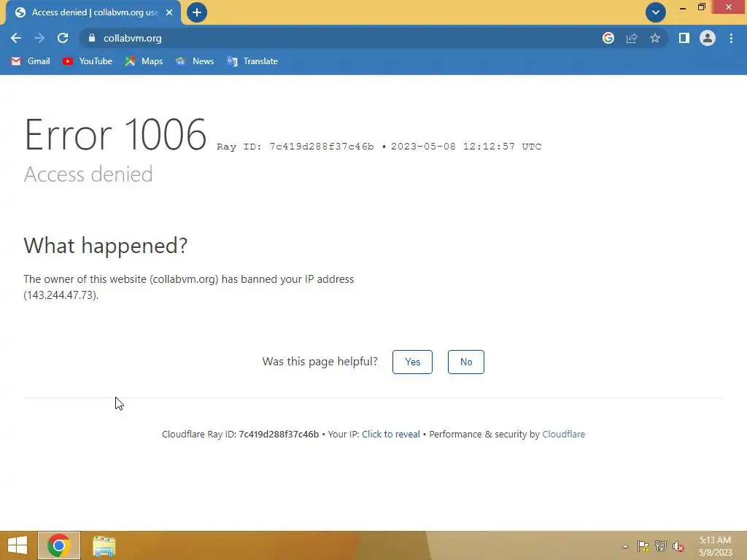Click the muted volume tray icon
This screenshot has width=747, height=560.
(678, 546)
